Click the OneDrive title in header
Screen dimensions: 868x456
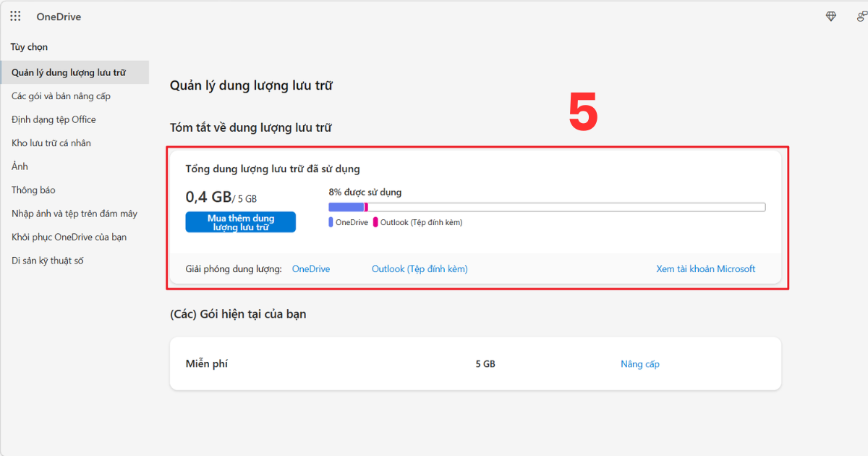click(59, 17)
